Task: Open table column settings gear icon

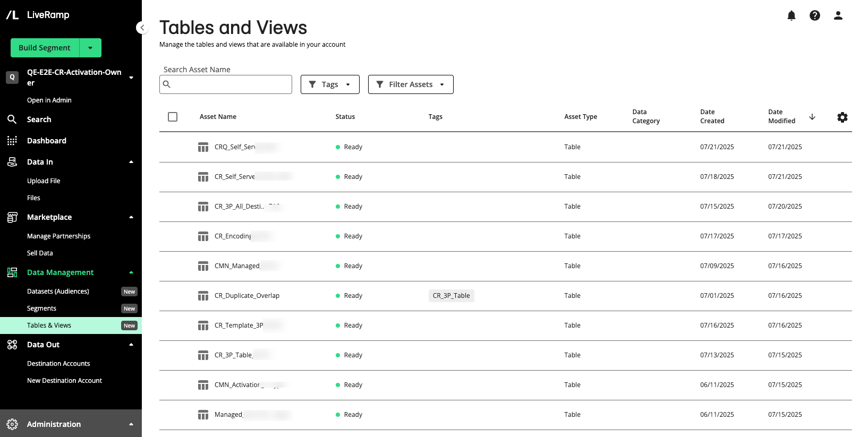Action: [843, 117]
